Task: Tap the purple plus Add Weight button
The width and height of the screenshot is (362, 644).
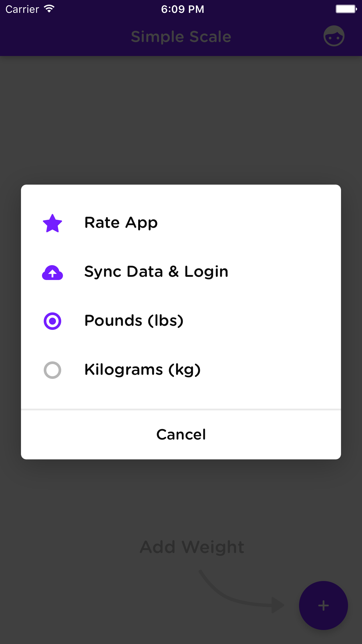Action: (x=323, y=605)
